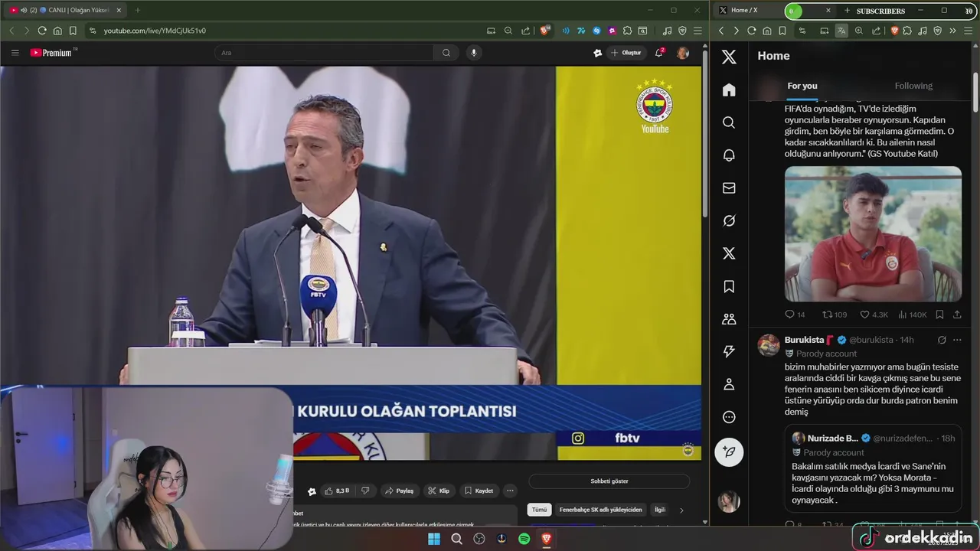The image size is (980, 551).
Task: Open X Notifications bell
Action: click(x=729, y=155)
